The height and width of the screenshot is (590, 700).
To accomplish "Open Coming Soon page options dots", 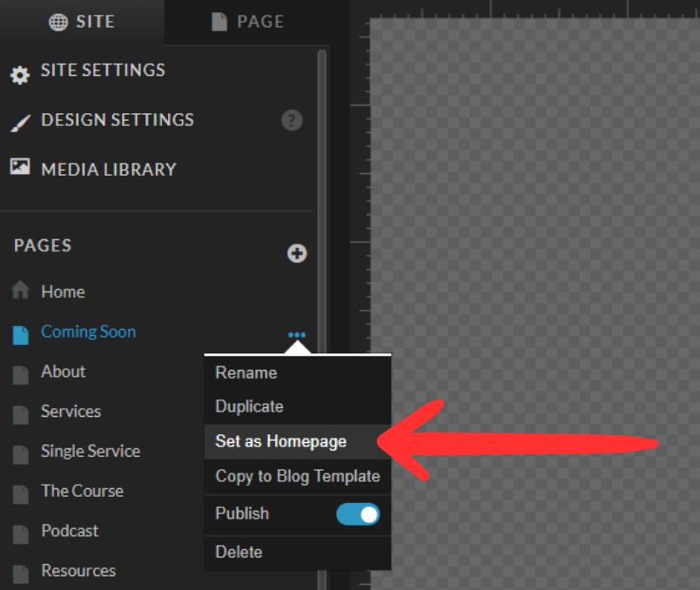I will [x=297, y=334].
